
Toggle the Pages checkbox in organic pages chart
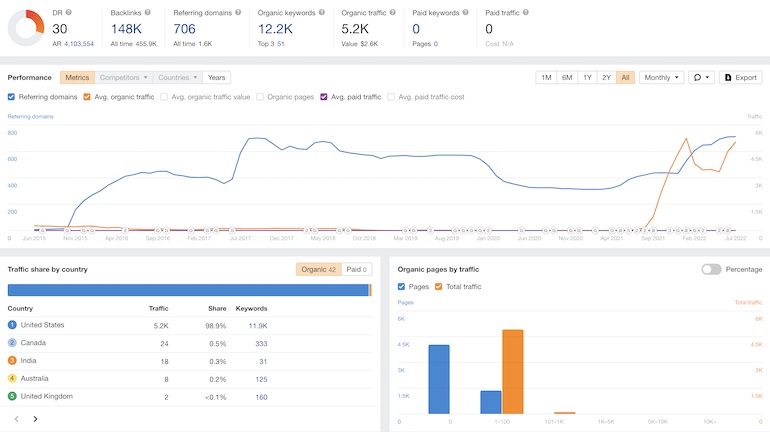coord(401,287)
